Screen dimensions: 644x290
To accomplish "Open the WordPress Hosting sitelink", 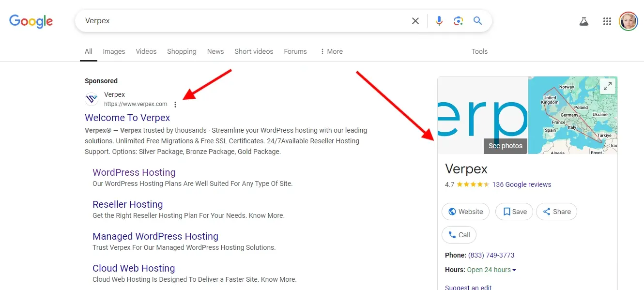I will [134, 172].
